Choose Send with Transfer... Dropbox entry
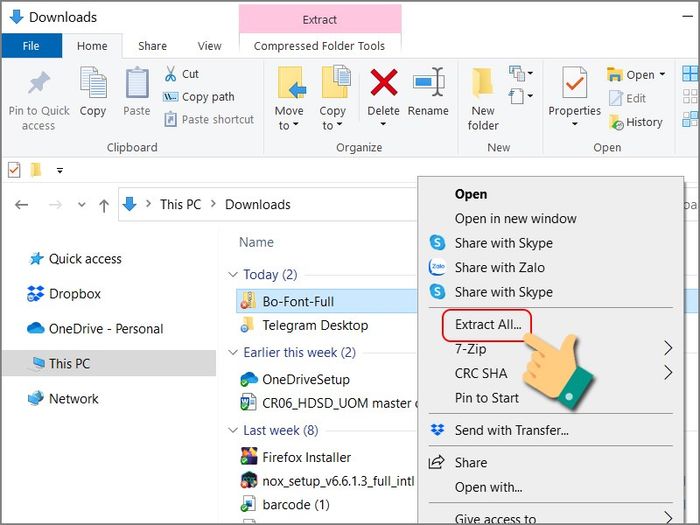Image resolution: width=700 pixels, height=525 pixels. (x=512, y=430)
